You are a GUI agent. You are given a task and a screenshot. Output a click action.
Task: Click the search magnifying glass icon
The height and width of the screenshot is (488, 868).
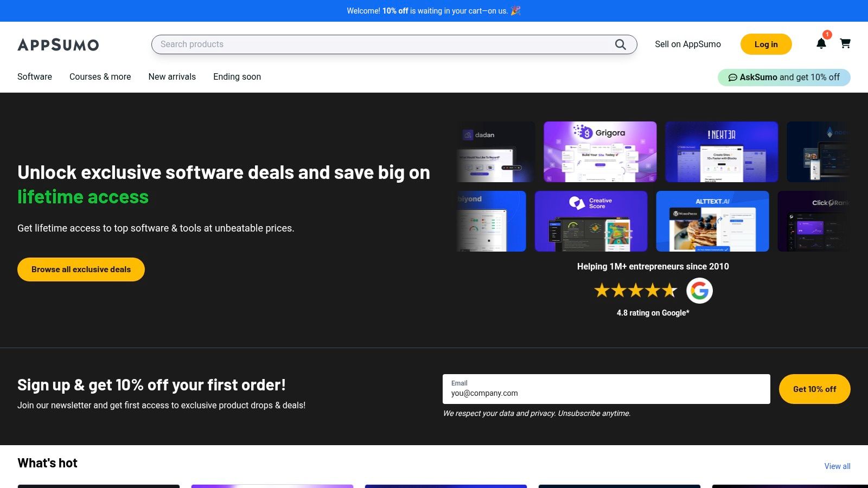(620, 44)
